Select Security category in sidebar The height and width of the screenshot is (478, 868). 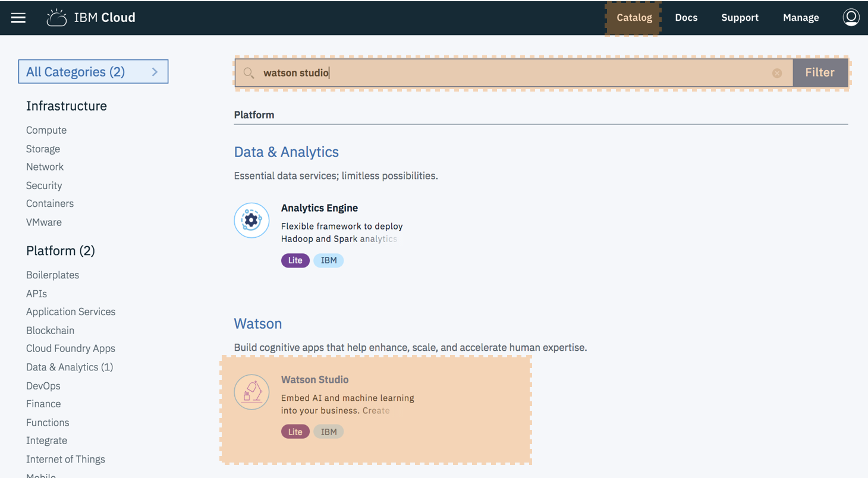coord(44,185)
